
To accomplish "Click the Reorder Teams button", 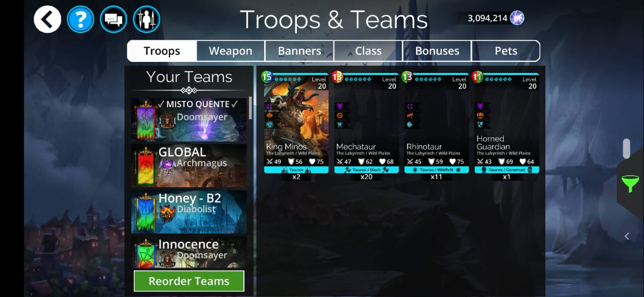I will (189, 281).
